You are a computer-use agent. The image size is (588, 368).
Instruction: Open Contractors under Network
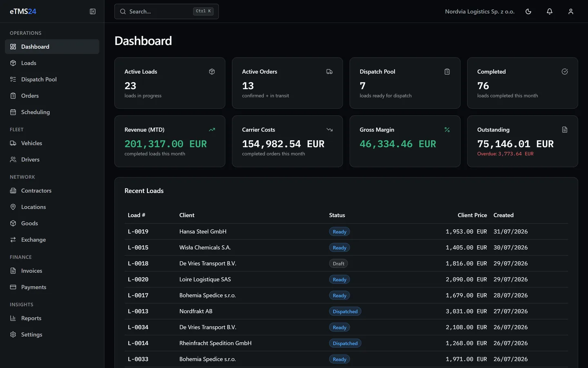[x=52, y=191]
